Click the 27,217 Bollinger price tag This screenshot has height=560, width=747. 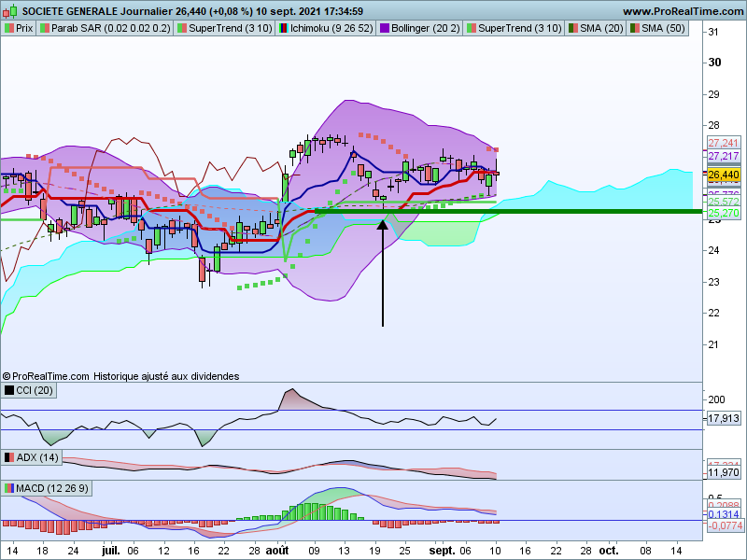(723, 156)
